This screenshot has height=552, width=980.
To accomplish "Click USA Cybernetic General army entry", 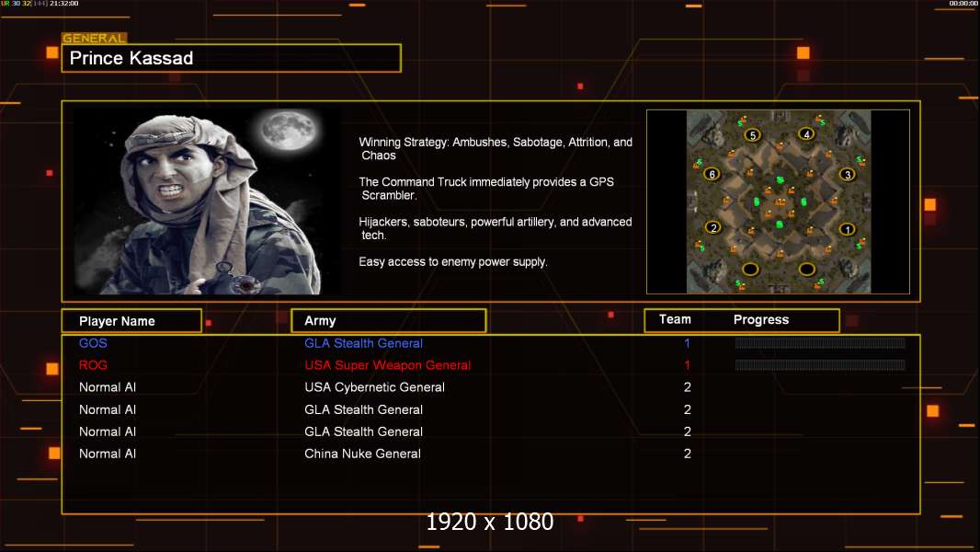I will 374,387.
